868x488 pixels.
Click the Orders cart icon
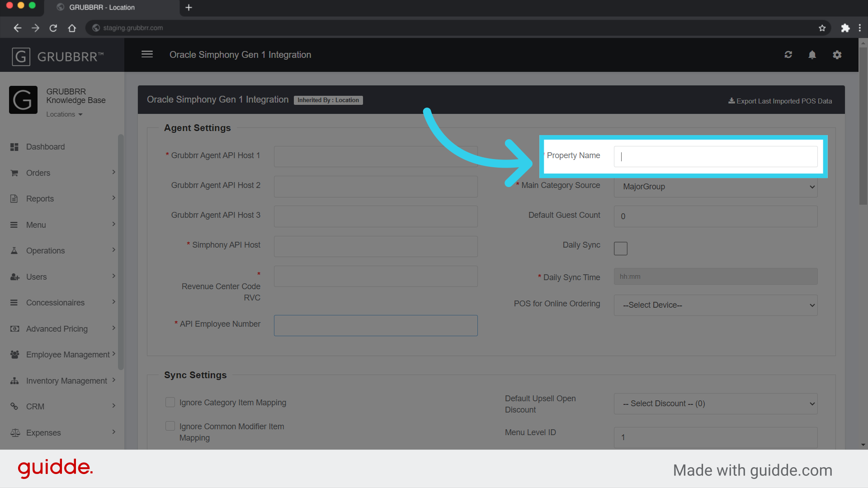click(x=14, y=173)
